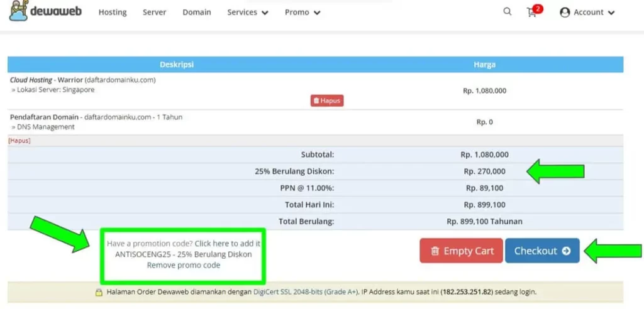Viewport: 644px width, 309px height.
Task: Click the padlock icon in the security notice
Action: click(x=99, y=293)
